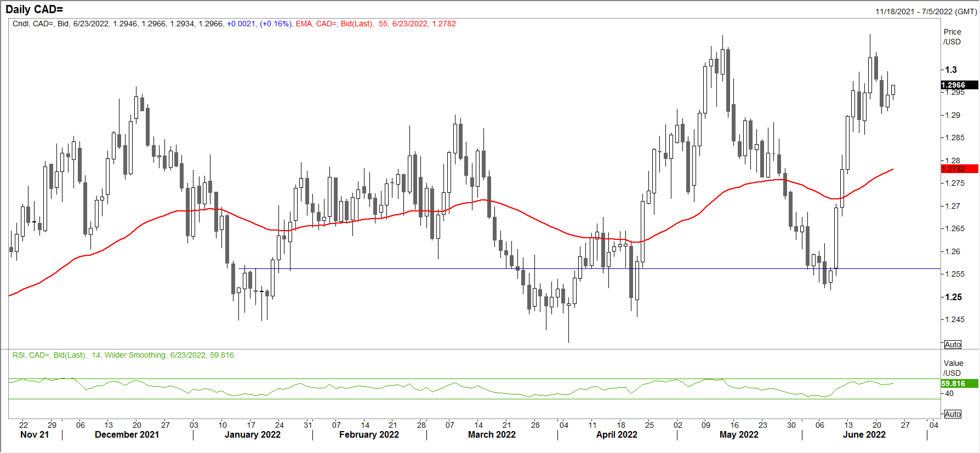This screenshot has height=453, width=980.
Task: Click the 1.285 price axis label
Action: pyautogui.click(x=955, y=137)
